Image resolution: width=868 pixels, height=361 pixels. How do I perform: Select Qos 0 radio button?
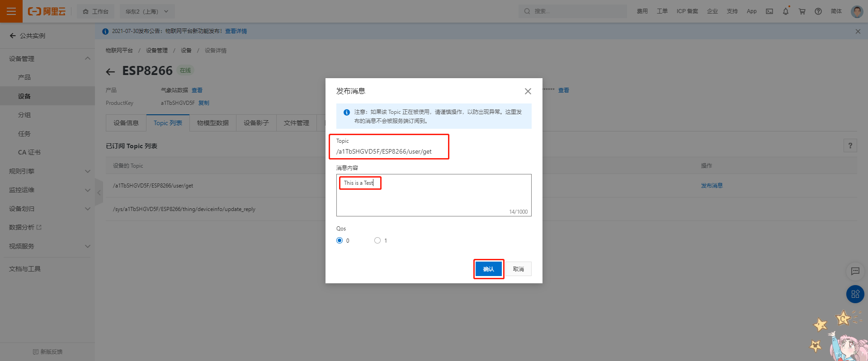tap(340, 240)
